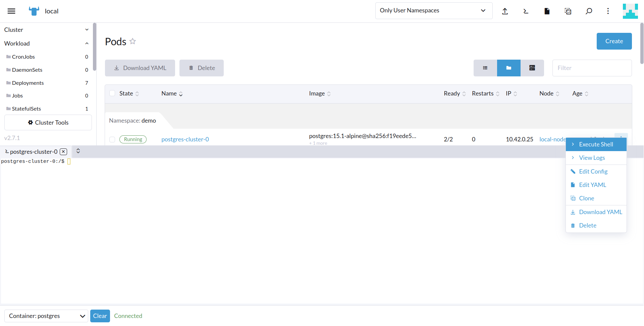Viewport: 644px width, 326px height.
Task: Open the Container: postgres dropdown
Action: pos(46,316)
